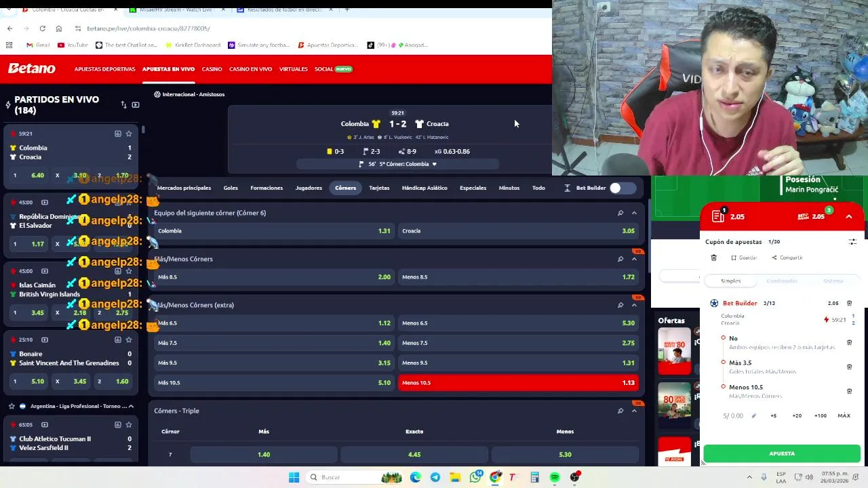Pin the 'Equipo del siguiente córner' market
868x488 pixels.
point(620,213)
